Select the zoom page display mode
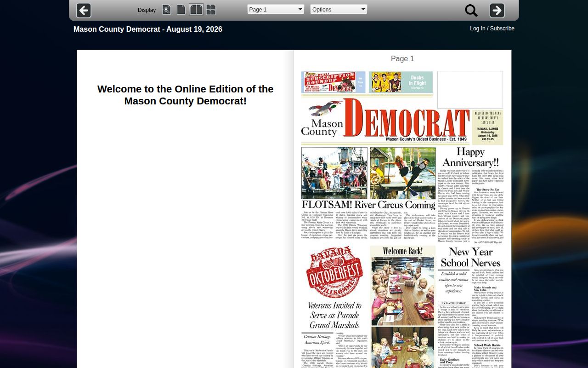This screenshot has width=588, height=368. (166, 10)
